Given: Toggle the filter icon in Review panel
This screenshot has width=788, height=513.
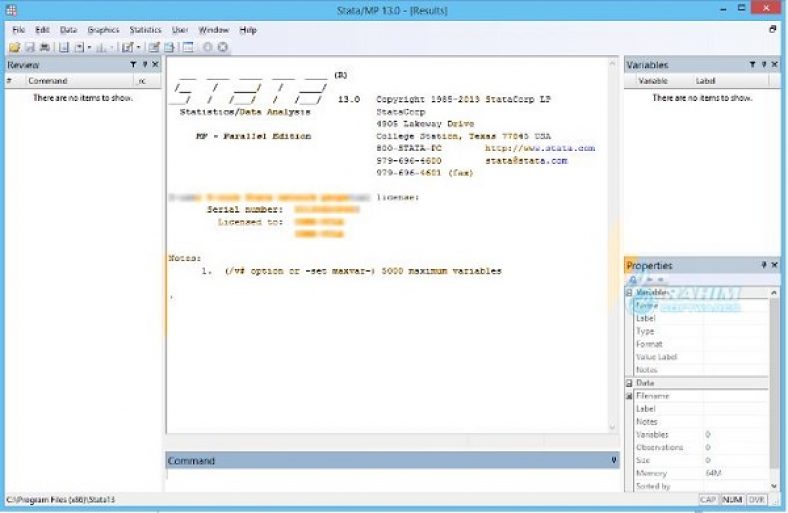Looking at the screenshot, I should point(133,65).
